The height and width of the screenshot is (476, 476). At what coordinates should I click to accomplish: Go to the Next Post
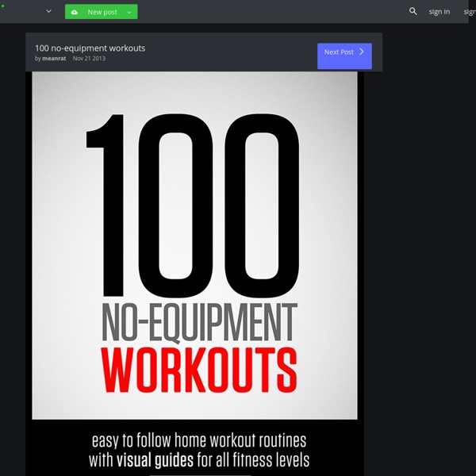tap(340, 52)
